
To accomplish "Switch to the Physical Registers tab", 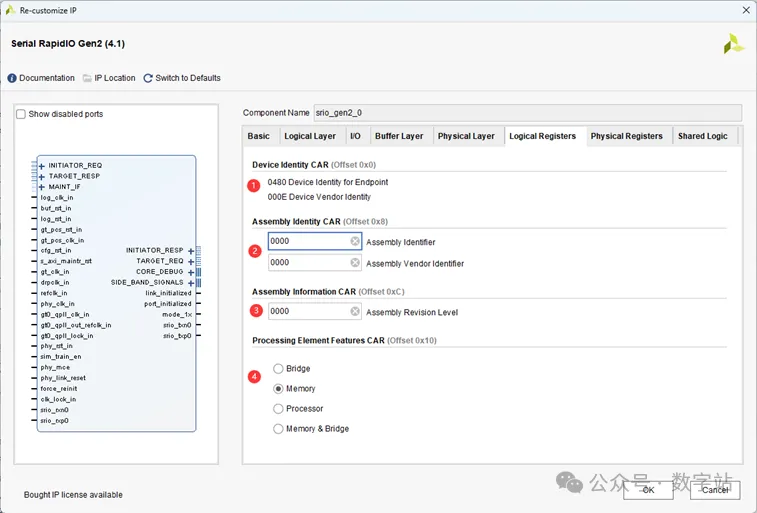I will [627, 136].
